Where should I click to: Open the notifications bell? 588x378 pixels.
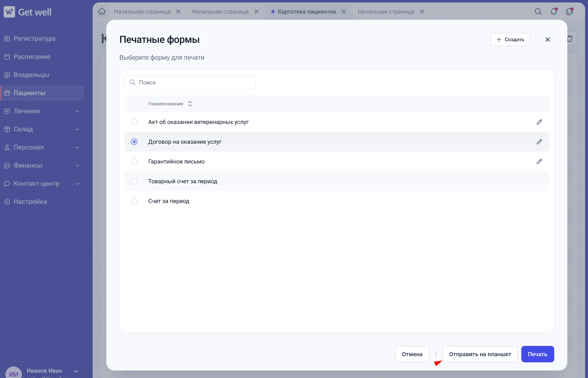[554, 12]
